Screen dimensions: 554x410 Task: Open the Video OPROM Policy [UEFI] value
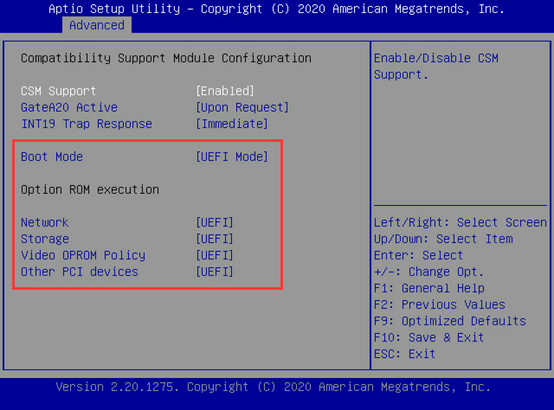(215, 256)
